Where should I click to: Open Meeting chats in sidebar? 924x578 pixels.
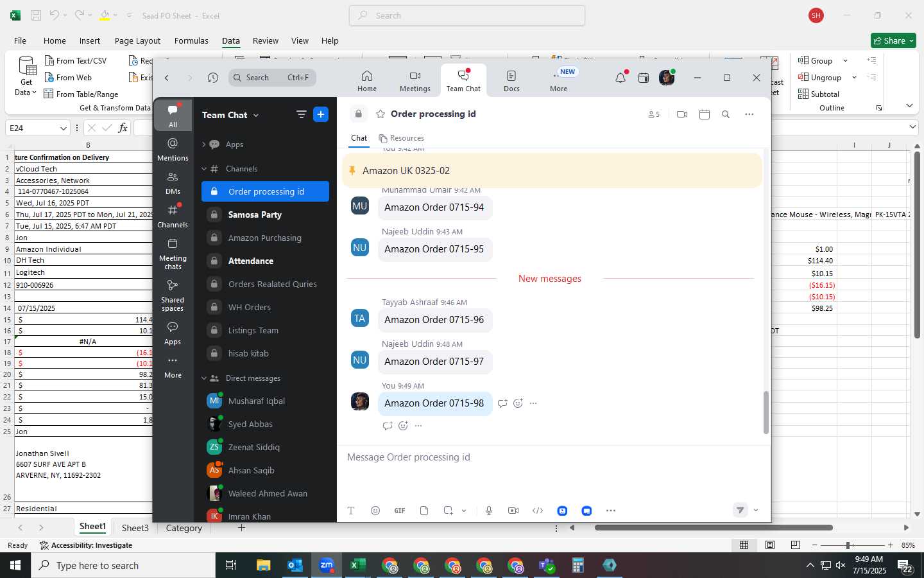click(x=173, y=254)
